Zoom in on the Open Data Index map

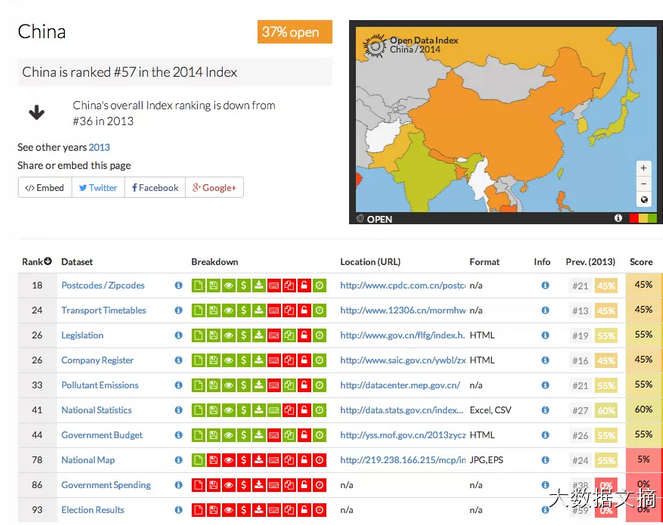tap(644, 168)
